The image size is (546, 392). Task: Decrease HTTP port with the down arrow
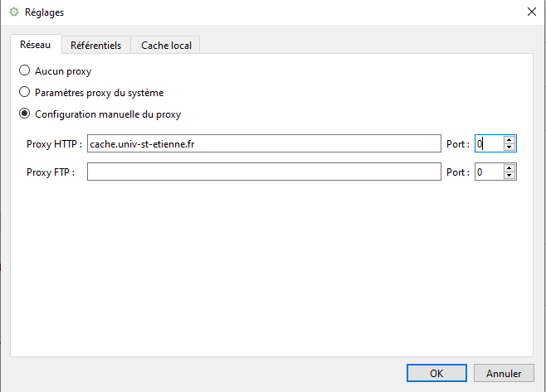pyautogui.click(x=509, y=148)
